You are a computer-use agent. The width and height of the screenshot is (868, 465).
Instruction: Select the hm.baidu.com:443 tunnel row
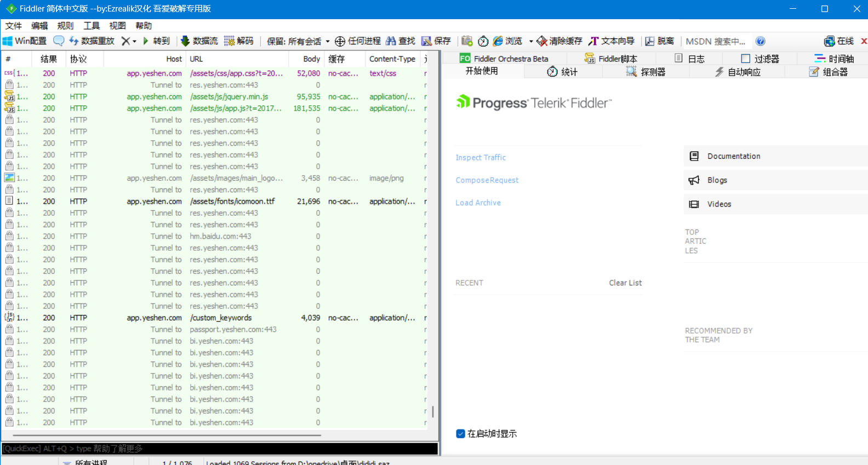[215, 237]
